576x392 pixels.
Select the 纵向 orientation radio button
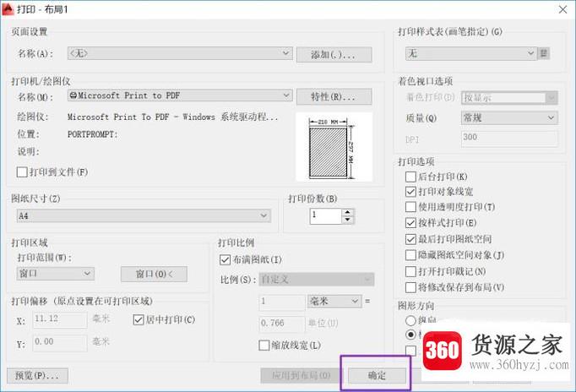point(410,320)
